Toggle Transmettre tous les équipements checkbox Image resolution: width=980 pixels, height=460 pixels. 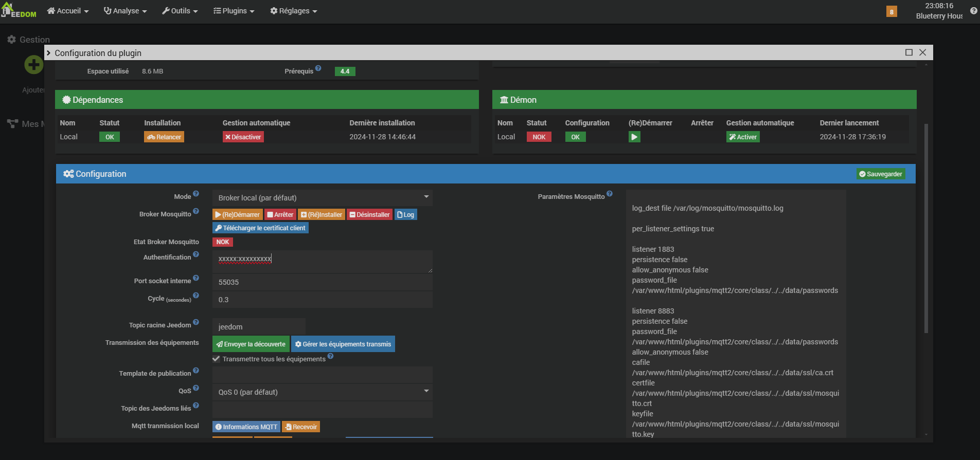217,359
